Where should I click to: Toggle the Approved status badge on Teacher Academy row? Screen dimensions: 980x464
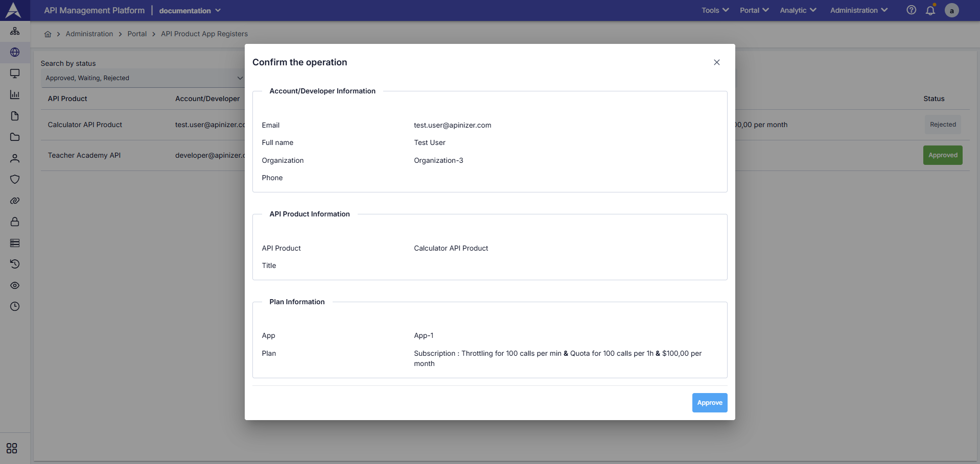[943, 155]
